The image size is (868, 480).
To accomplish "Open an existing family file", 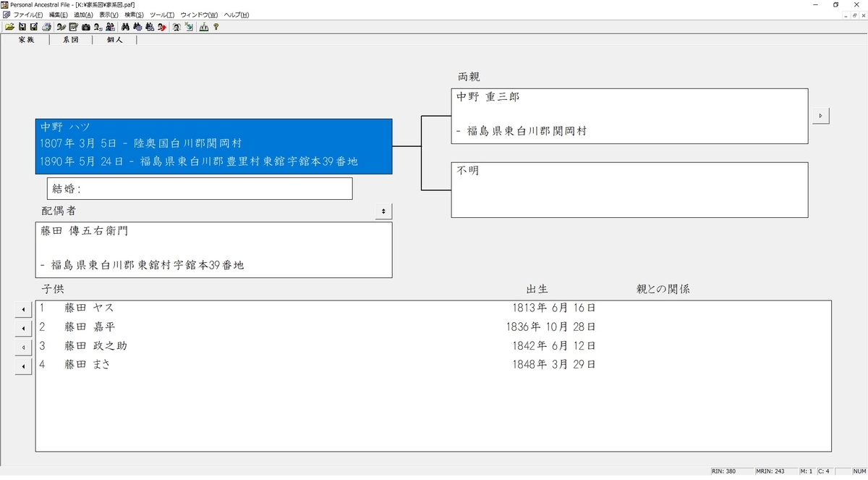I will click(x=10, y=27).
